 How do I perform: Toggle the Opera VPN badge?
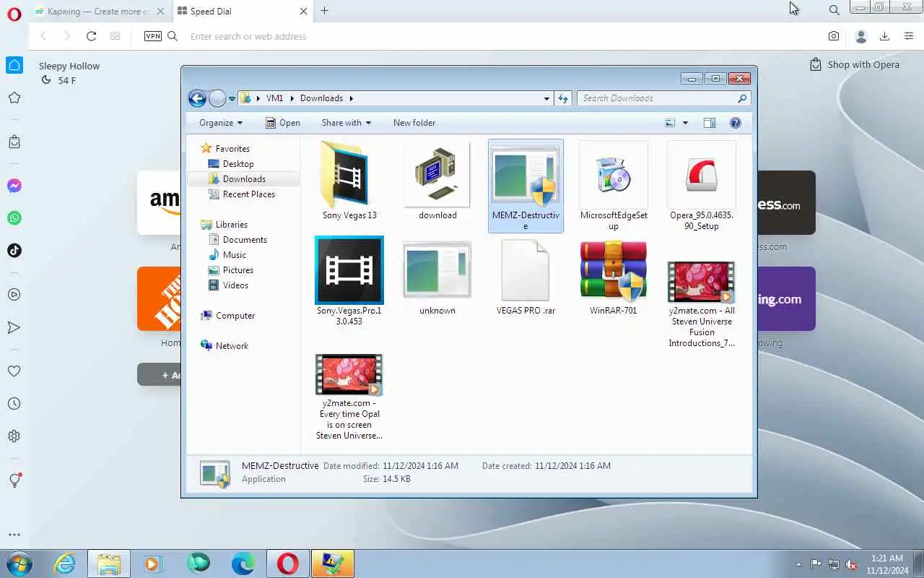(x=153, y=36)
